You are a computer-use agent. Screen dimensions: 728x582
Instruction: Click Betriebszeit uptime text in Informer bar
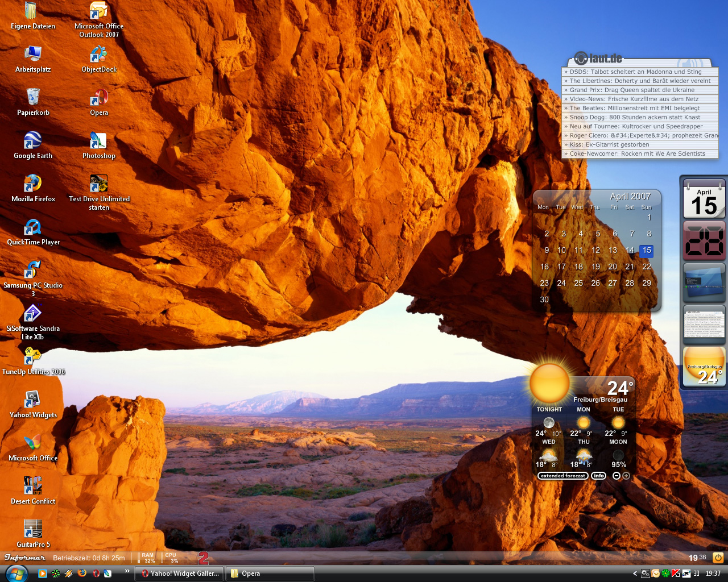click(89, 558)
